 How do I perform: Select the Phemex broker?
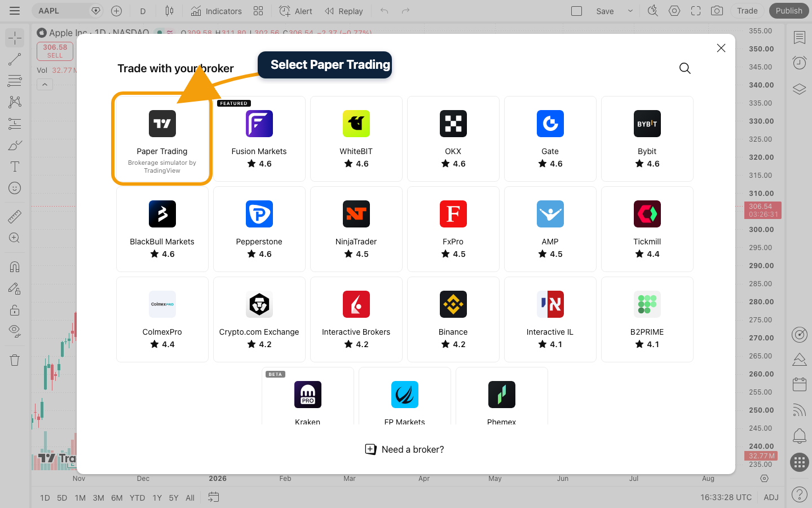point(502,396)
